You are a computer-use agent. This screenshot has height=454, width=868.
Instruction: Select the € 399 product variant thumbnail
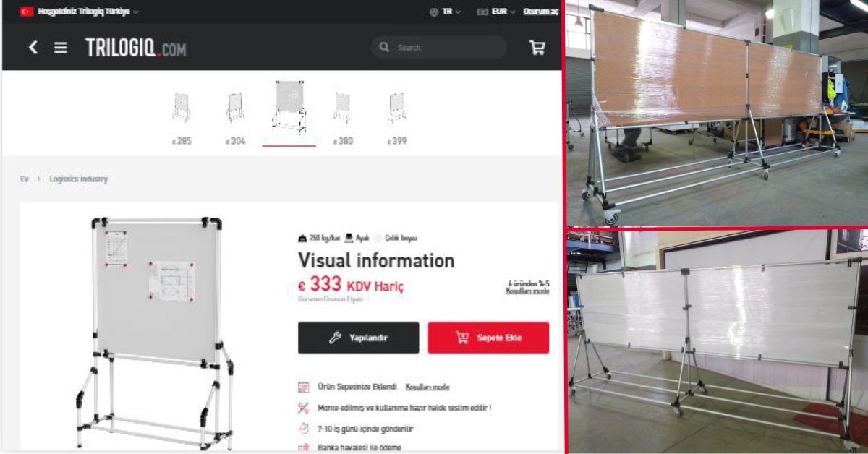coord(396,119)
